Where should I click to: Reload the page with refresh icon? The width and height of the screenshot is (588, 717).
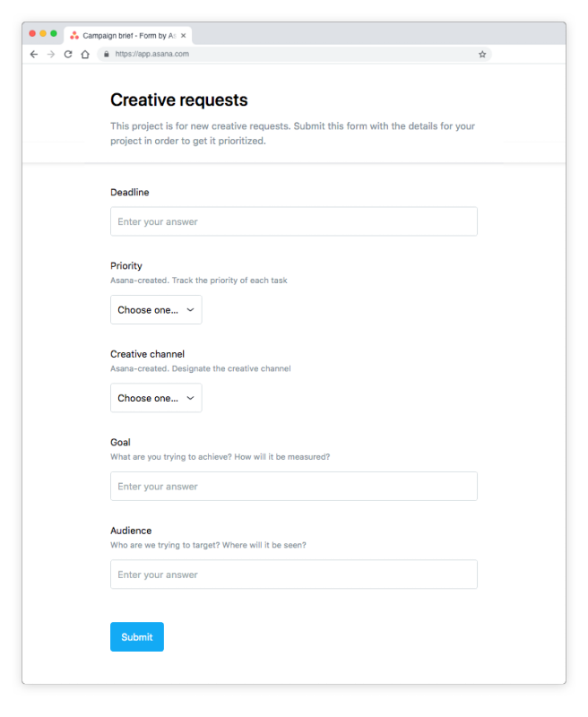click(x=68, y=55)
